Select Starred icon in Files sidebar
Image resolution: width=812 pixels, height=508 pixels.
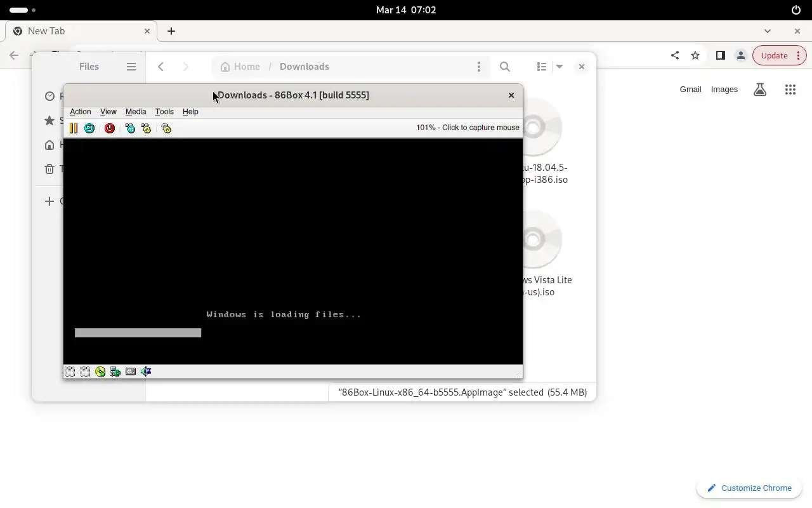pos(49,121)
